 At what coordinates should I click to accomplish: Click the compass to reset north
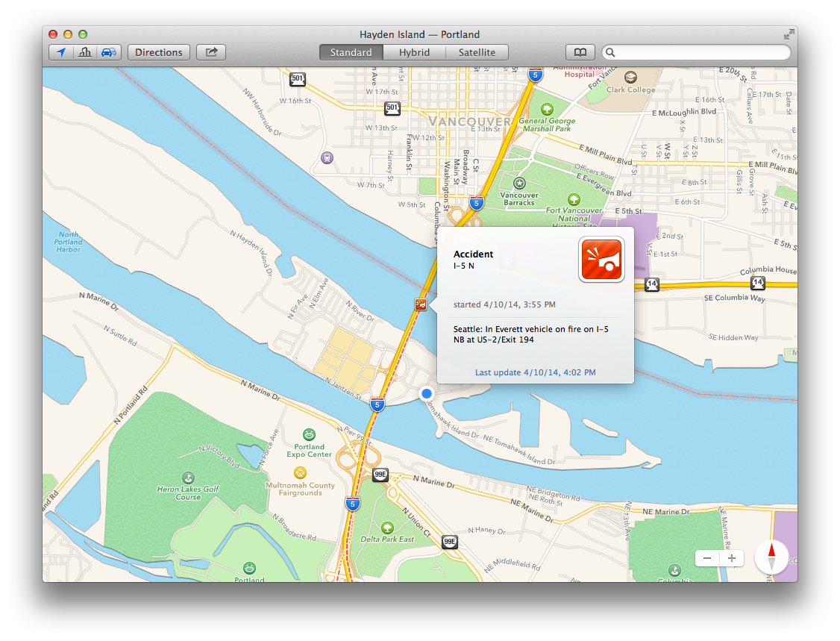pyautogui.click(x=771, y=557)
